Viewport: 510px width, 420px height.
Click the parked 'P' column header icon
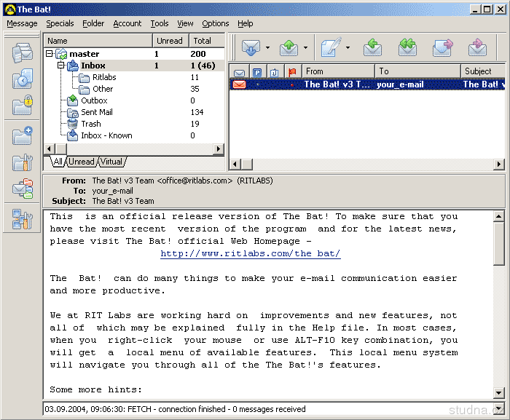[257, 72]
